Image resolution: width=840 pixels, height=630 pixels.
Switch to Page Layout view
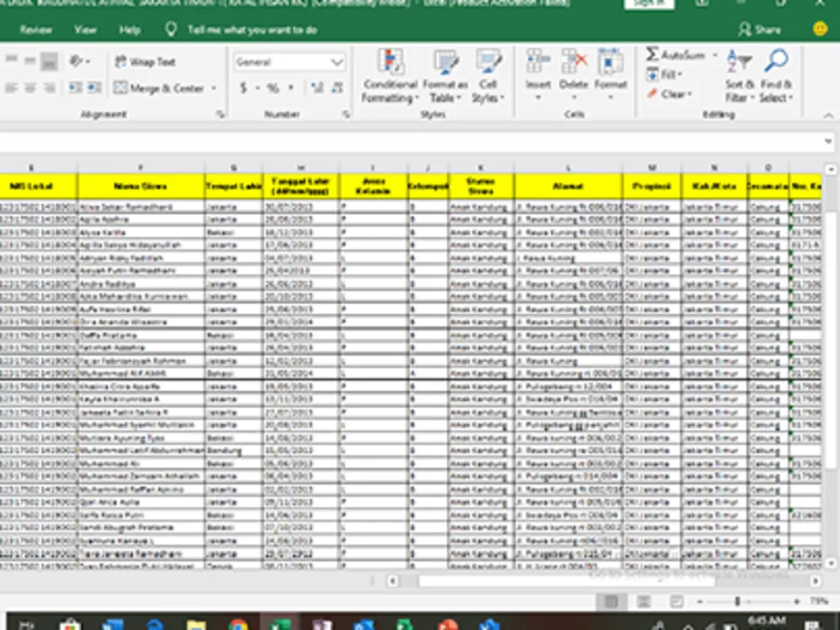[643, 601]
